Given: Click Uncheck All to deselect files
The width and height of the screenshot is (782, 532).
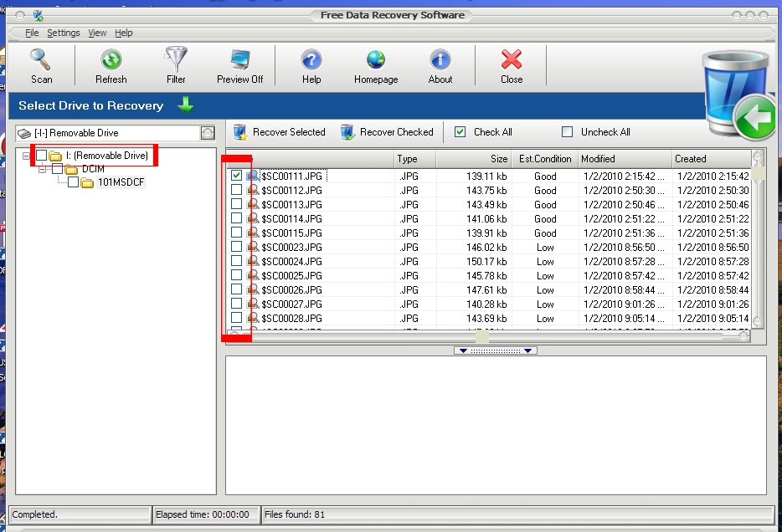Looking at the screenshot, I should (567, 131).
